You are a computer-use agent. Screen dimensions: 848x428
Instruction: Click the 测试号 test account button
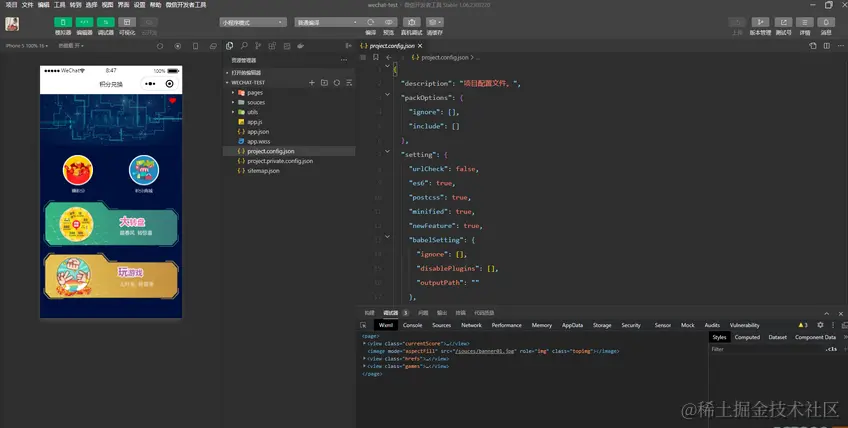click(783, 22)
